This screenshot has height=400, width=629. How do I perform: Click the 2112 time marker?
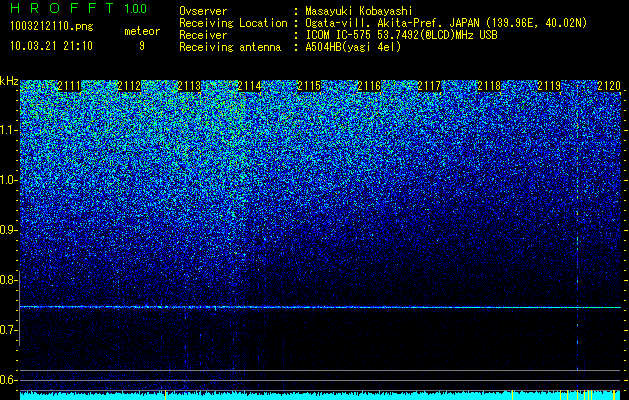pyautogui.click(x=129, y=86)
